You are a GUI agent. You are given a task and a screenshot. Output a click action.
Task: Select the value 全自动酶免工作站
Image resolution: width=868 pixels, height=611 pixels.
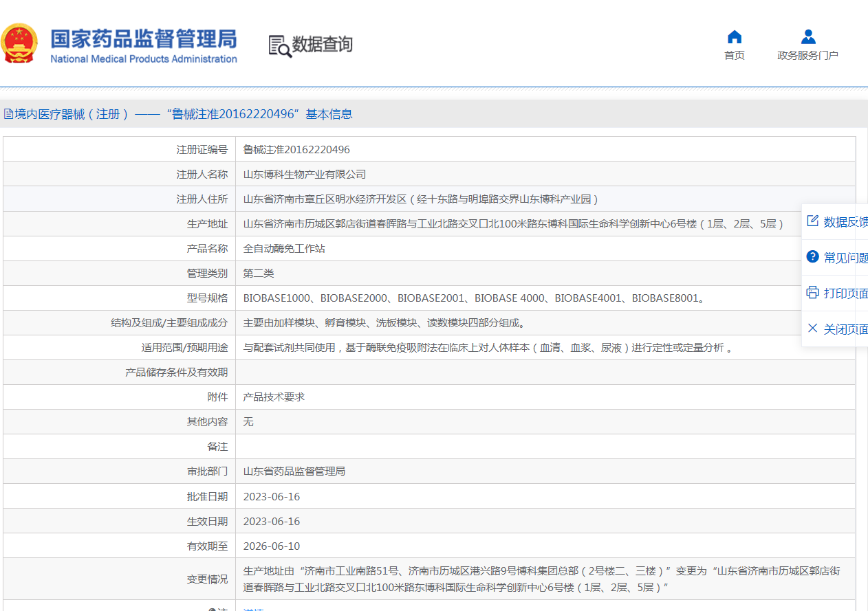tap(284, 248)
